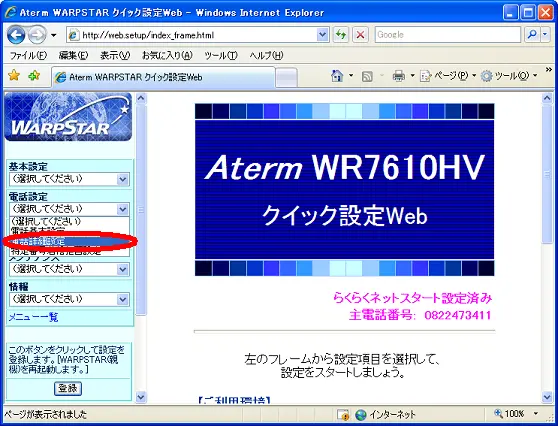Click into the Google search box
The height and width of the screenshot is (426, 558).
pos(448,35)
